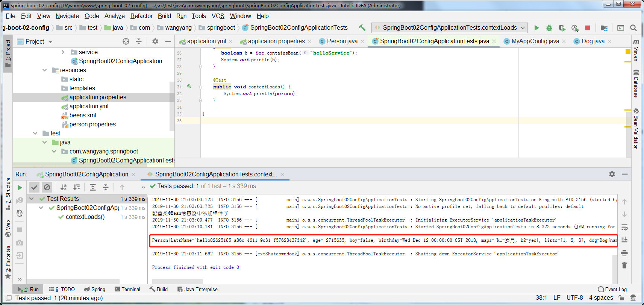
Task: Click the locate-in-project target icon
Action: pyautogui.click(x=126, y=41)
